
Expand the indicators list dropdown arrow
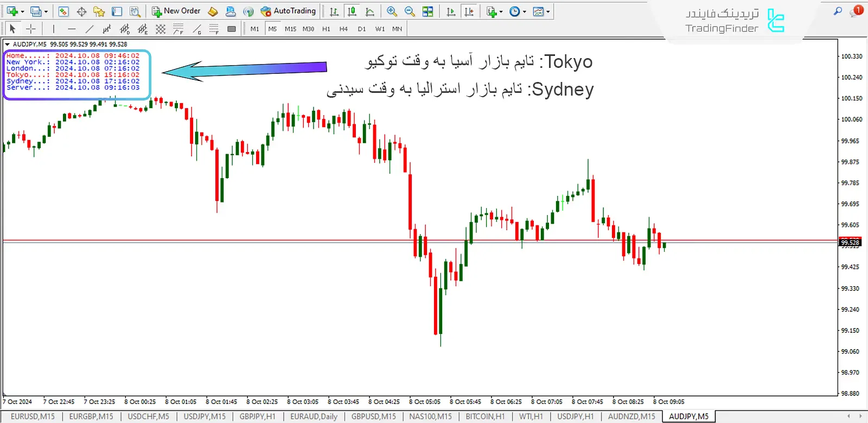coord(501,11)
